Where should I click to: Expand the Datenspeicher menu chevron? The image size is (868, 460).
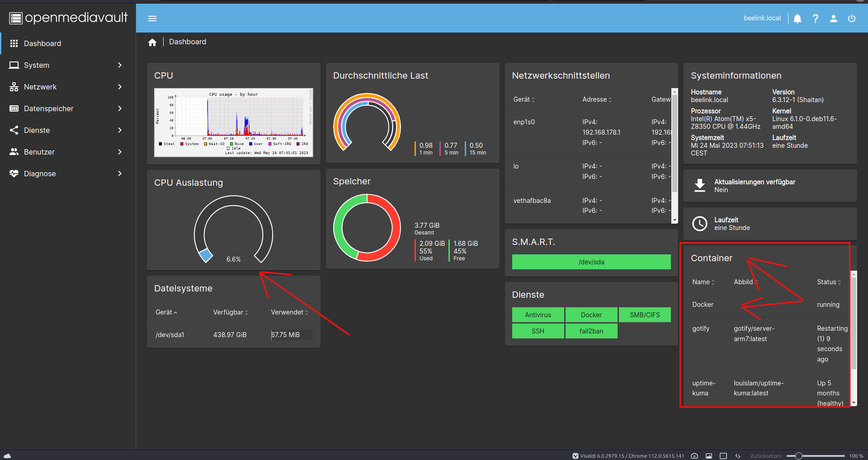coord(120,108)
